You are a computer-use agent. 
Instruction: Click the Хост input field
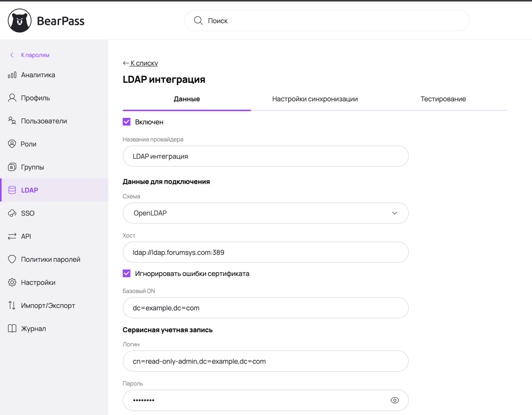[x=266, y=252]
